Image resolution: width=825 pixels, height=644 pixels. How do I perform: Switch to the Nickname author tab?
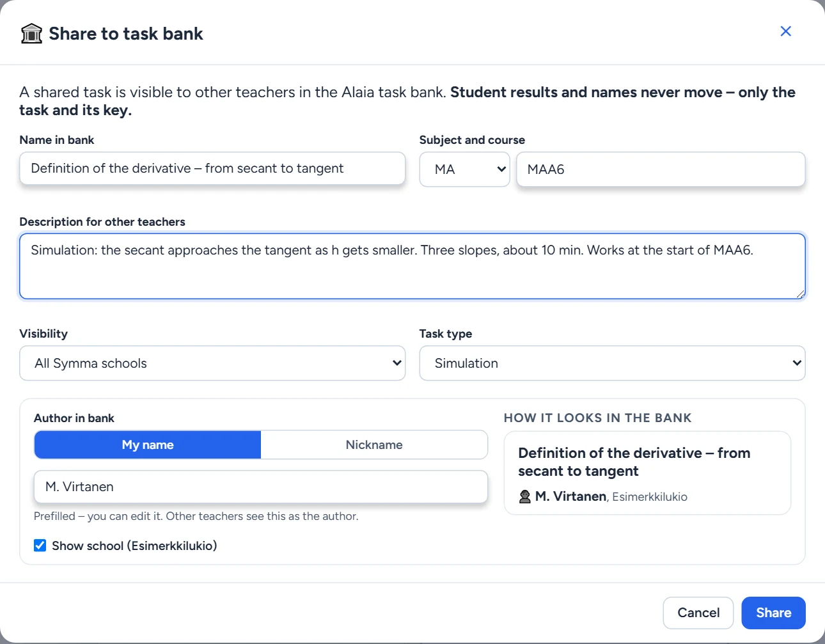(x=374, y=444)
